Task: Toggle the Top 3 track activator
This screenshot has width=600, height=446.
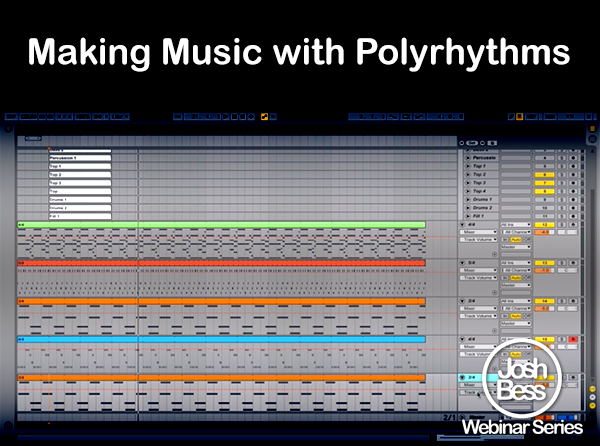Action: (544, 183)
